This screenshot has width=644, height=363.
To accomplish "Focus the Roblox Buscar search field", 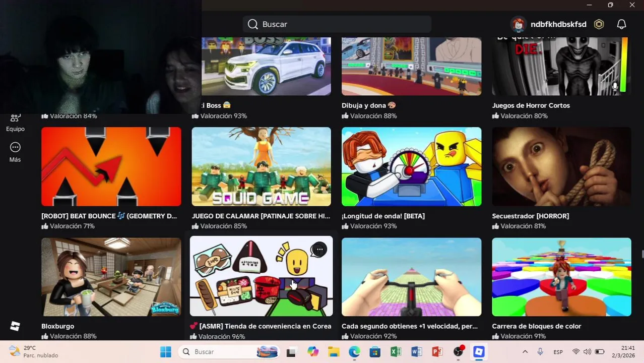I will [x=337, y=24].
